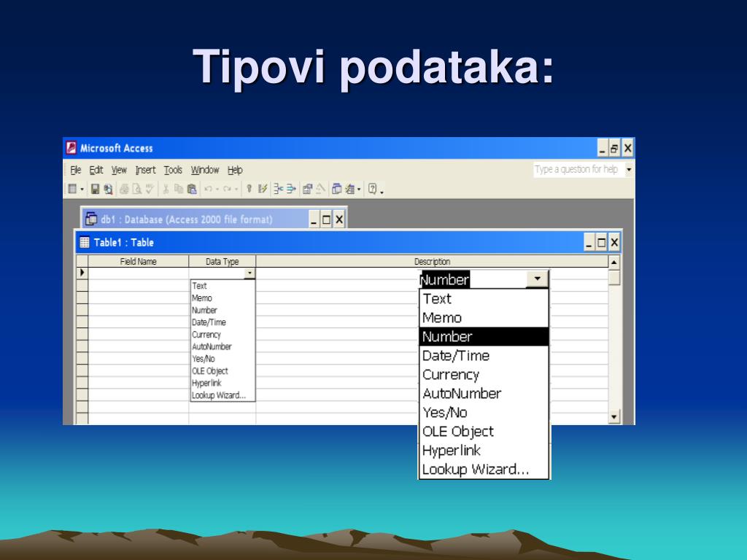Click the first row's Field Name cell
This screenshot has width=747, height=560.
(x=138, y=273)
